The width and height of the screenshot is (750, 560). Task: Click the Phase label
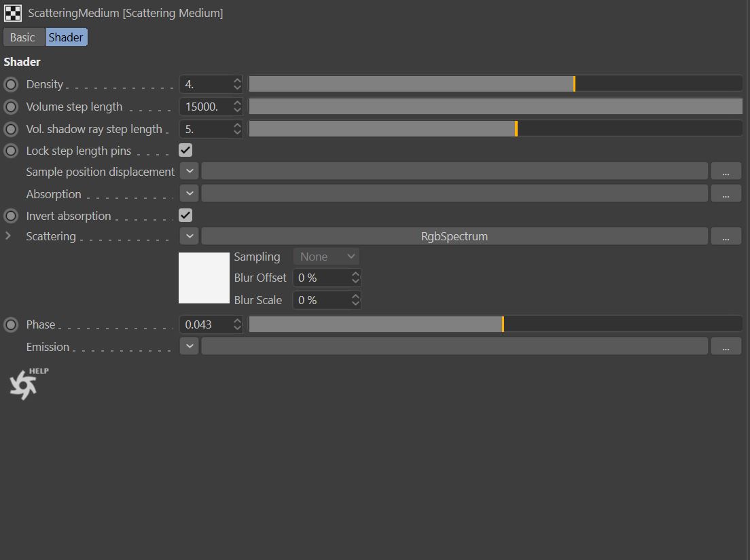tap(41, 324)
